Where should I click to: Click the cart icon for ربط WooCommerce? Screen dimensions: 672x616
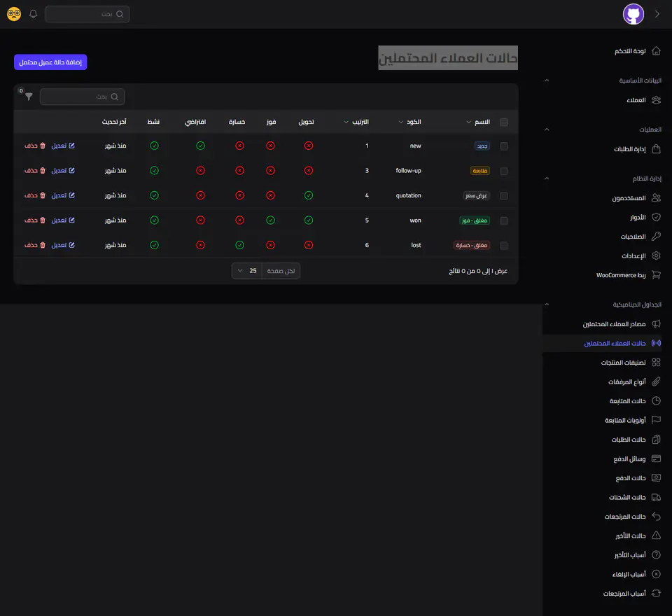[656, 275]
